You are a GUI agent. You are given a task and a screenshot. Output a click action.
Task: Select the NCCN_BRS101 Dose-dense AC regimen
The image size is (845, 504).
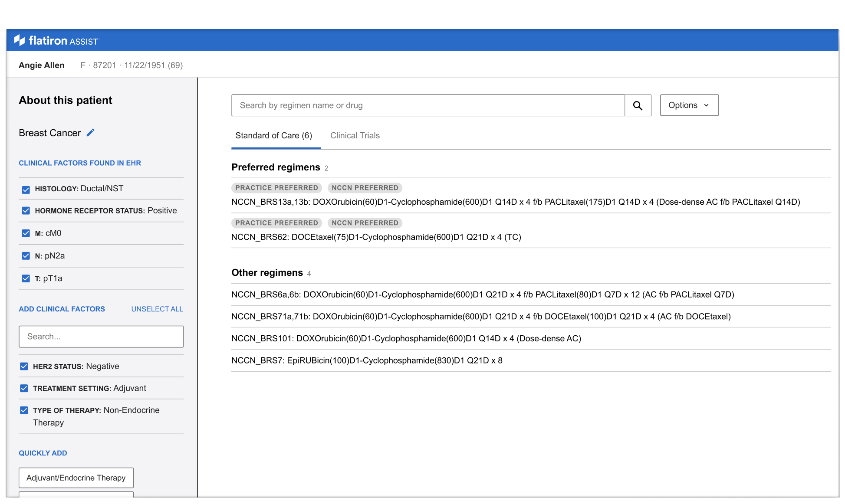point(406,338)
